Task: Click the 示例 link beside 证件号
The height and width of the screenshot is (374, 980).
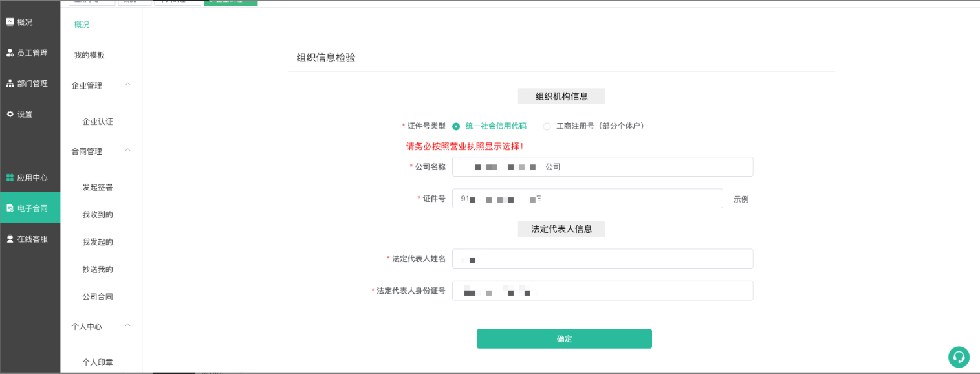Action: (741, 199)
